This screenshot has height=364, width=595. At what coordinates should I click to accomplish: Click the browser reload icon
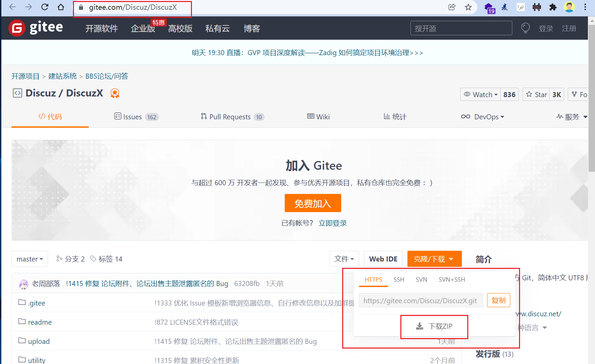point(45,7)
